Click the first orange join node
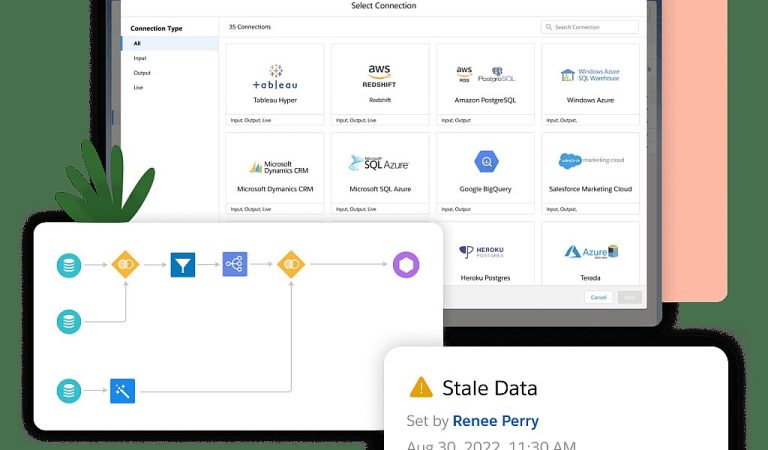 125,264
